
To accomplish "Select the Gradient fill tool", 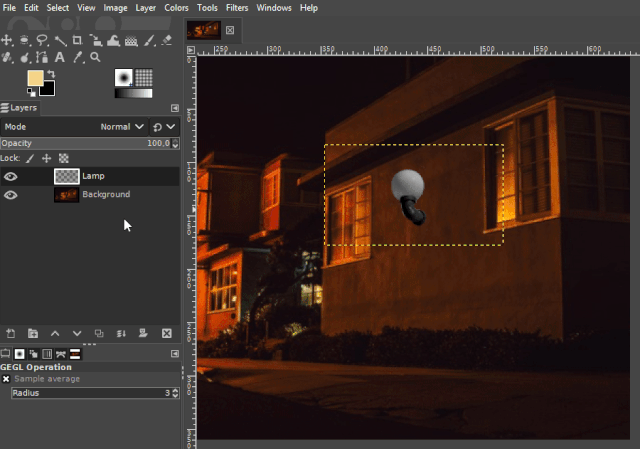I will pos(131,40).
